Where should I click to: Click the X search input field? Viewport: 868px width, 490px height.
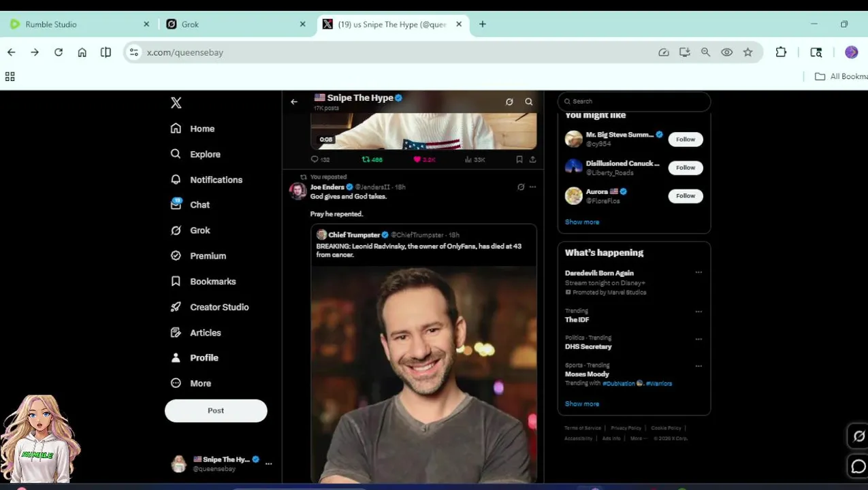pos(634,101)
